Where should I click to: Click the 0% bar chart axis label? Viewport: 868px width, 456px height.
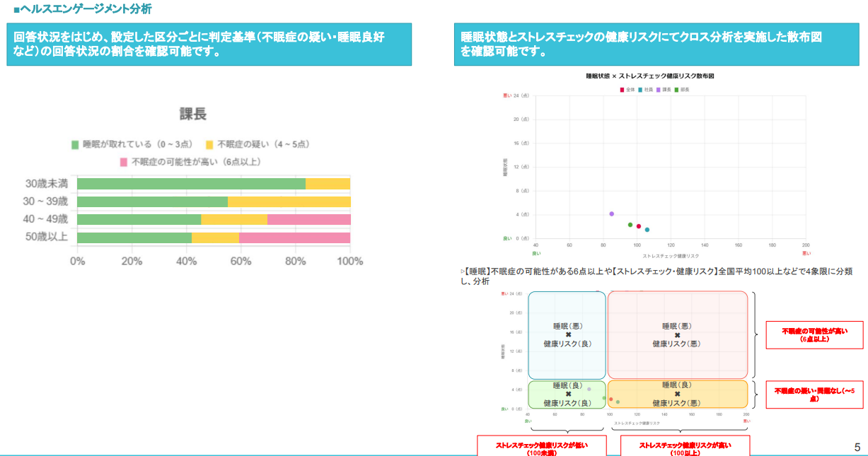coord(77,261)
